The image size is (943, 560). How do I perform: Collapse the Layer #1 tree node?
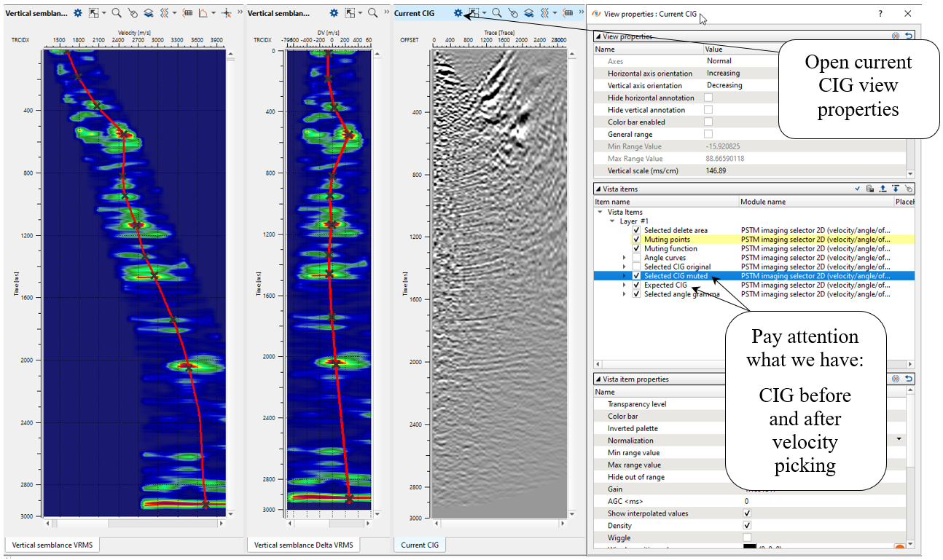point(612,221)
